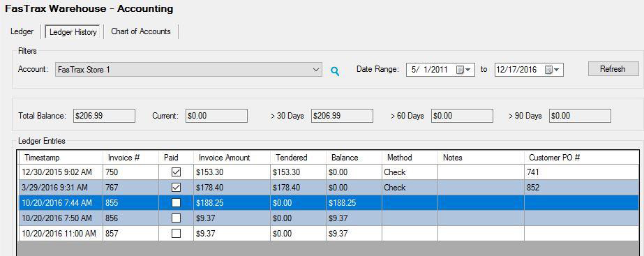644x256 pixels.
Task: Open the start date calendar picker
Action: [x=463, y=70]
